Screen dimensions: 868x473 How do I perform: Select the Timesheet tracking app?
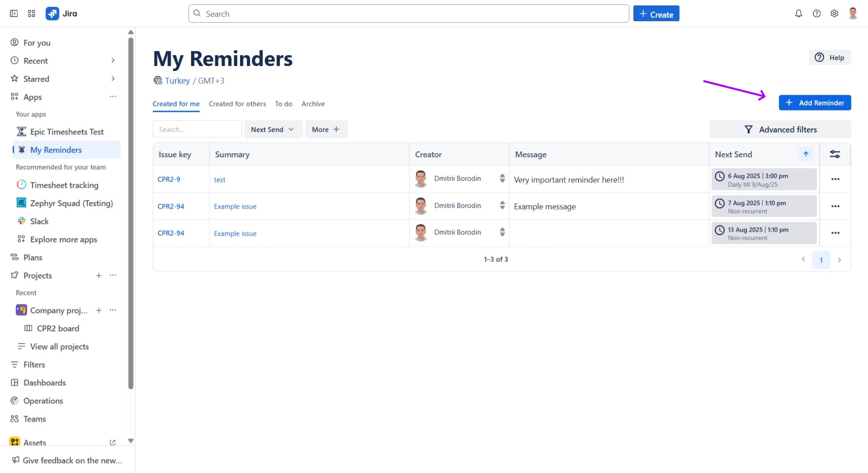pyautogui.click(x=64, y=185)
